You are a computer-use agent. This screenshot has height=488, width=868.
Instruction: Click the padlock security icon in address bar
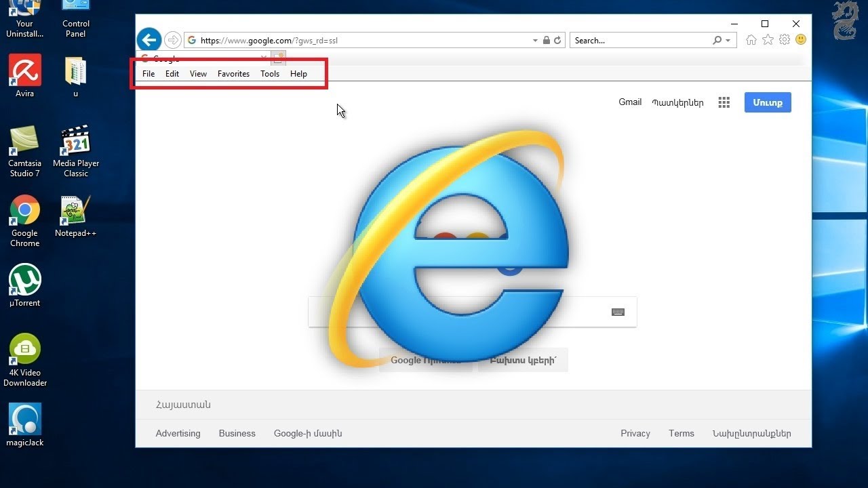pyautogui.click(x=547, y=41)
